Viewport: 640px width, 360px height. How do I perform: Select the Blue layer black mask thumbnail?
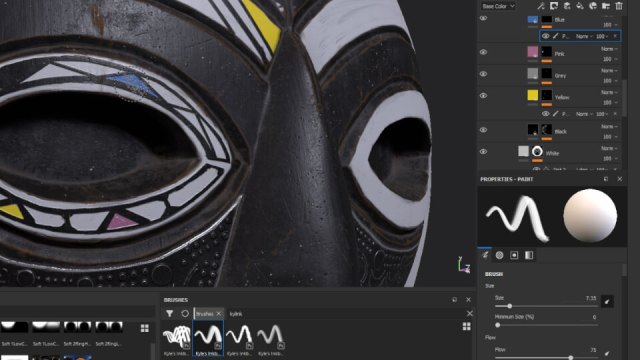[x=547, y=19]
